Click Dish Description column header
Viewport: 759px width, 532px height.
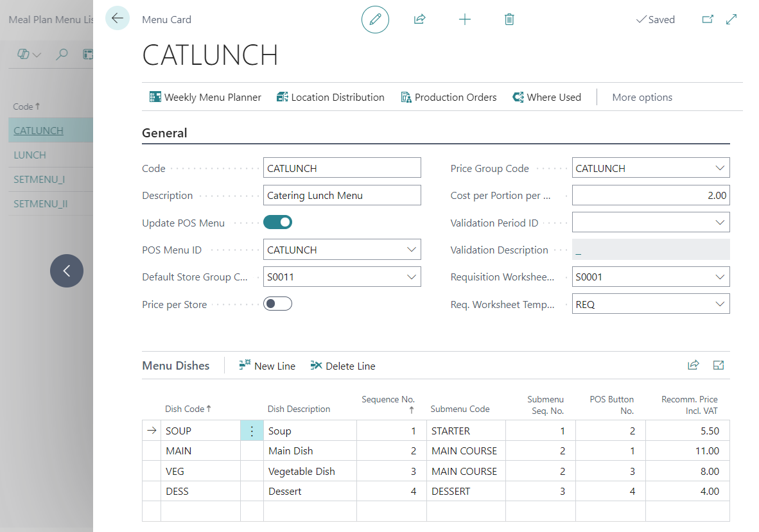(x=299, y=409)
